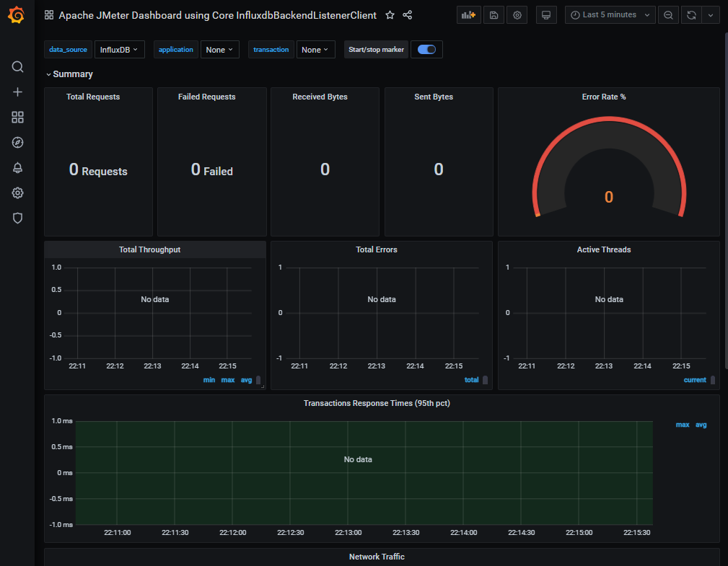
Task: Open the Server Admin shield icon
Action: [x=17, y=218]
